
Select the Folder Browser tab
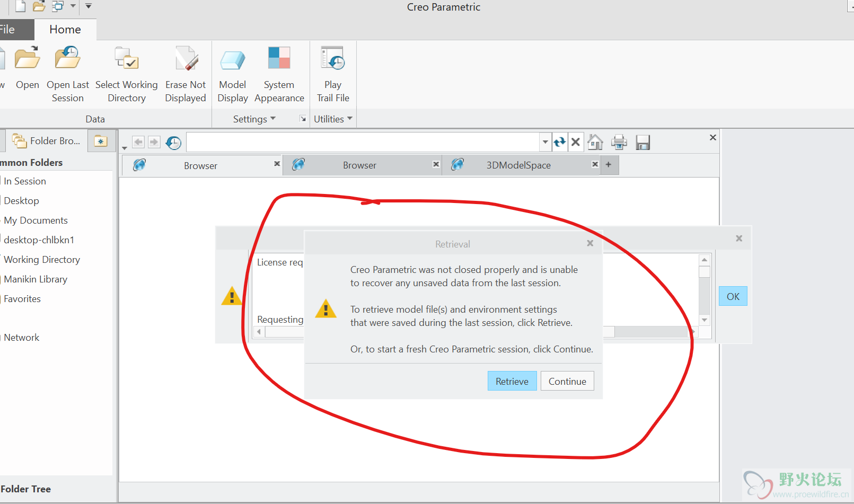47,141
